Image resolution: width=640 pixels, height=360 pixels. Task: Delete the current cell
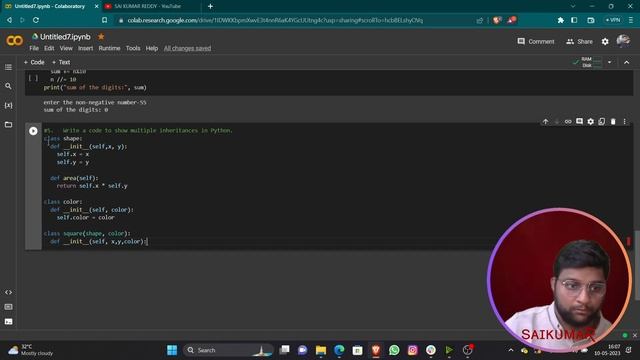613,122
